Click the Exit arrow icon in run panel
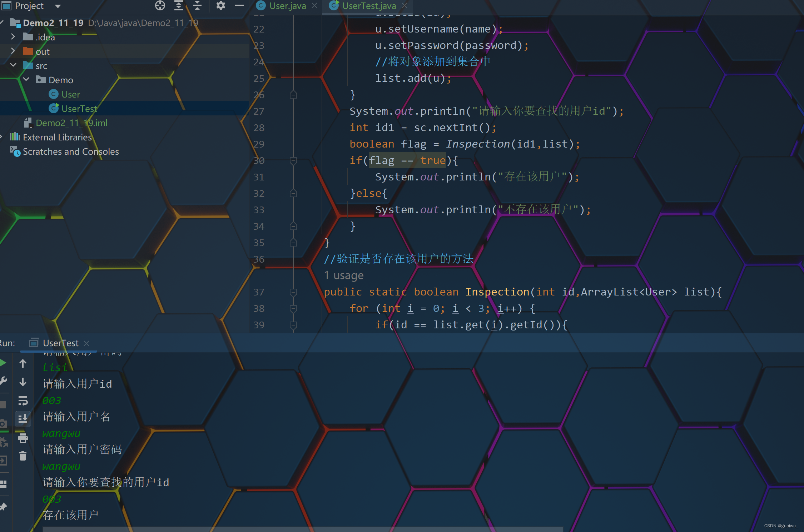Viewport: 804px width, 532px height. 3,461
